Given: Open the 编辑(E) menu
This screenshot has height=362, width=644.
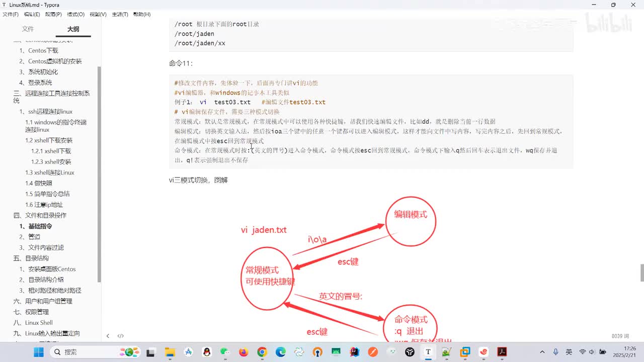Looking at the screenshot, I should click(32, 15).
